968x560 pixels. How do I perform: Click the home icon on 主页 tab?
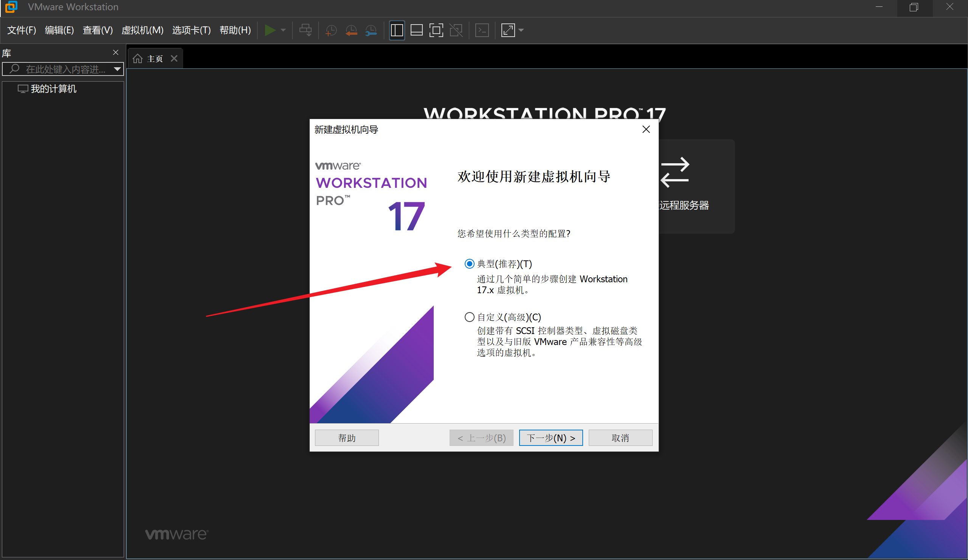click(138, 59)
